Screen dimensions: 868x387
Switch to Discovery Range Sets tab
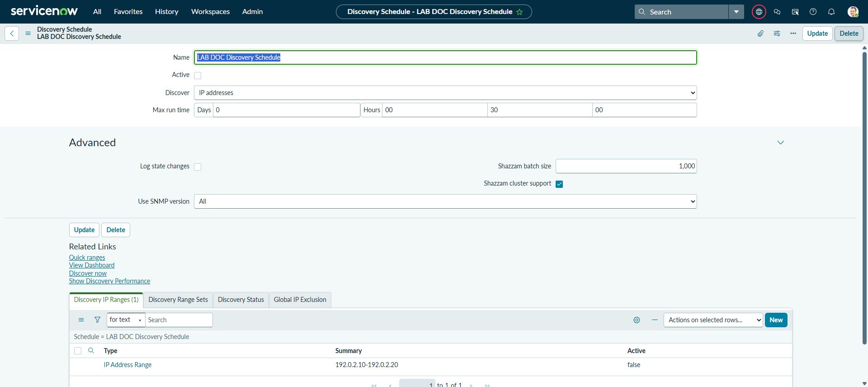178,300
